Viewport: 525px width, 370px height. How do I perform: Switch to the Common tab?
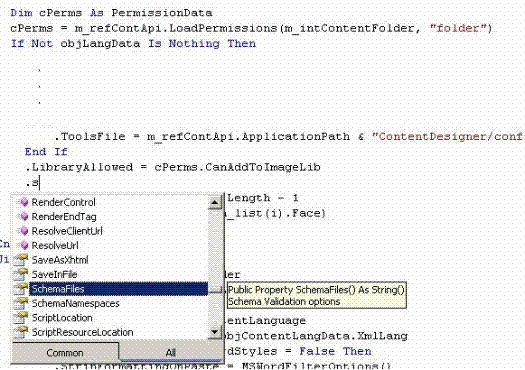[65, 353]
